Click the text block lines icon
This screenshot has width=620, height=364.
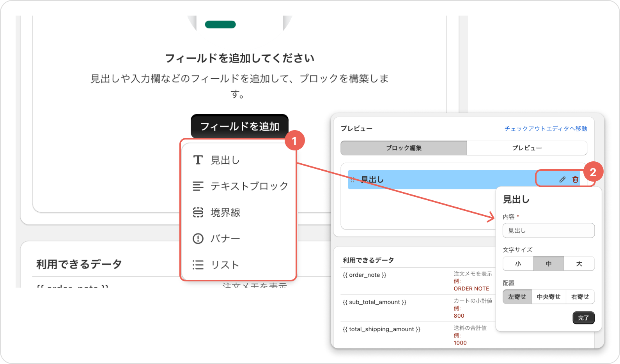pos(198,186)
